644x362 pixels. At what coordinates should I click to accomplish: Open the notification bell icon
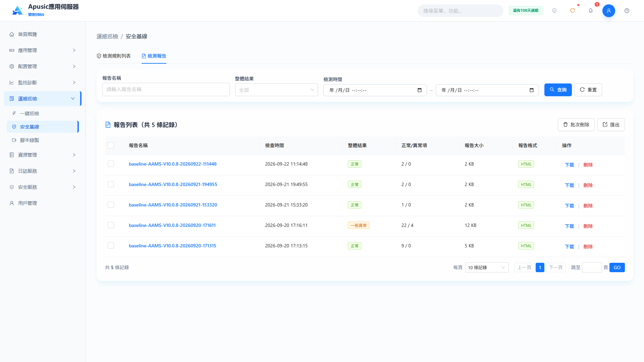tap(591, 11)
